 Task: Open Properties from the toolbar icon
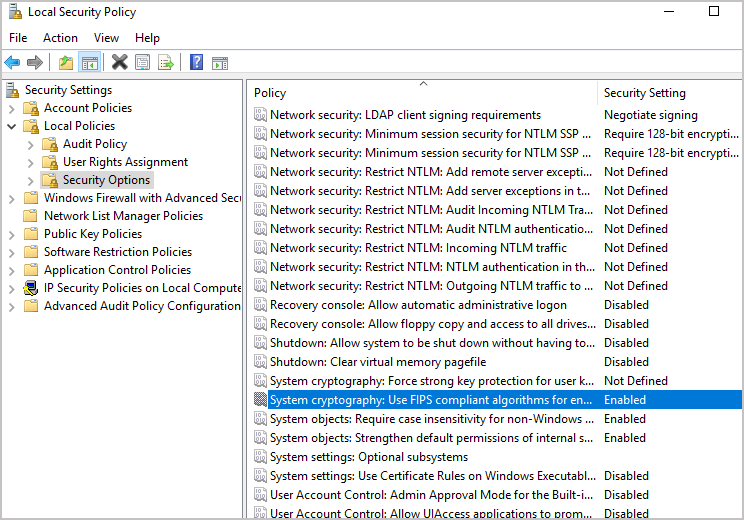pyautogui.click(x=143, y=62)
